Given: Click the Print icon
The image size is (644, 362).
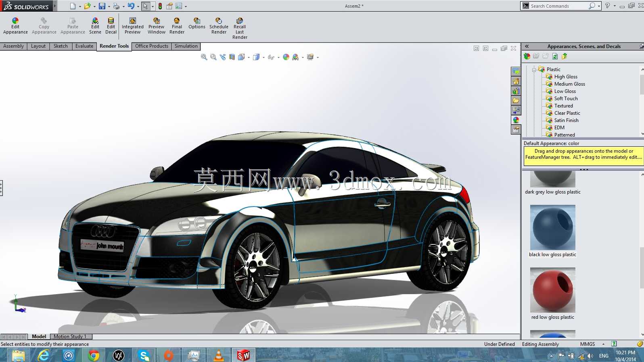Looking at the screenshot, I should tap(116, 6).
